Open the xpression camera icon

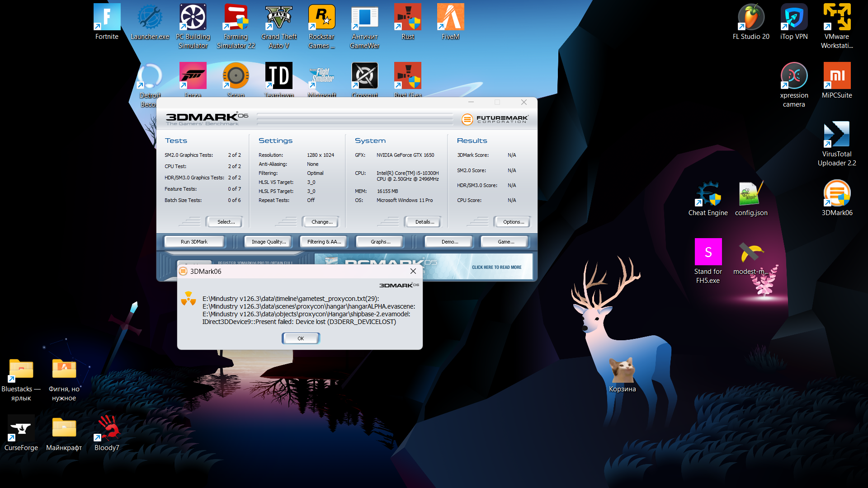pos(794,85)
